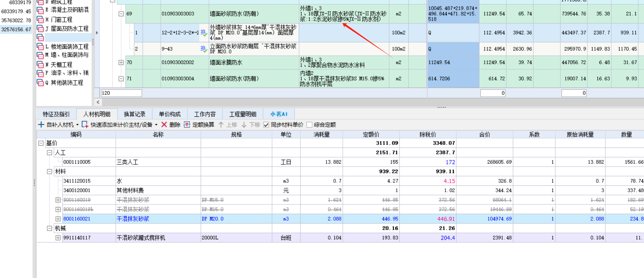Click the 名称 column header
Image resolution: width=644 pixels, height=278 pixels.
click(158, 134)
